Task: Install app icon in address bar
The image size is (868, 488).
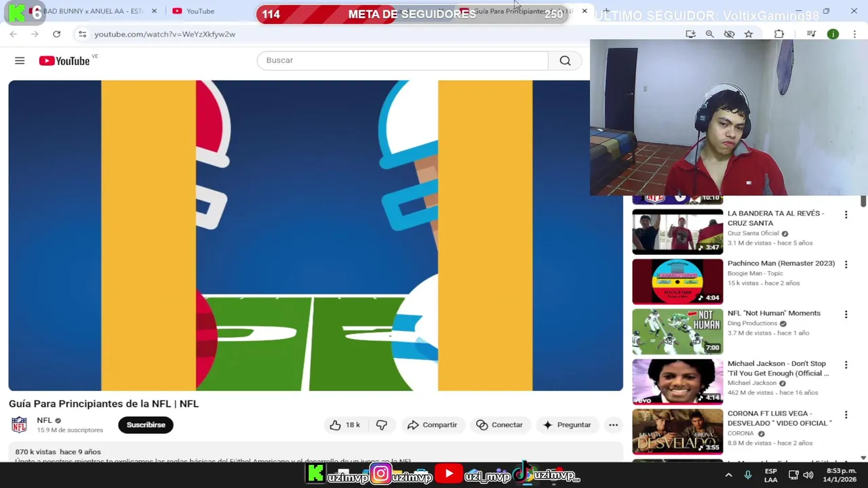Action: point(690,34)
